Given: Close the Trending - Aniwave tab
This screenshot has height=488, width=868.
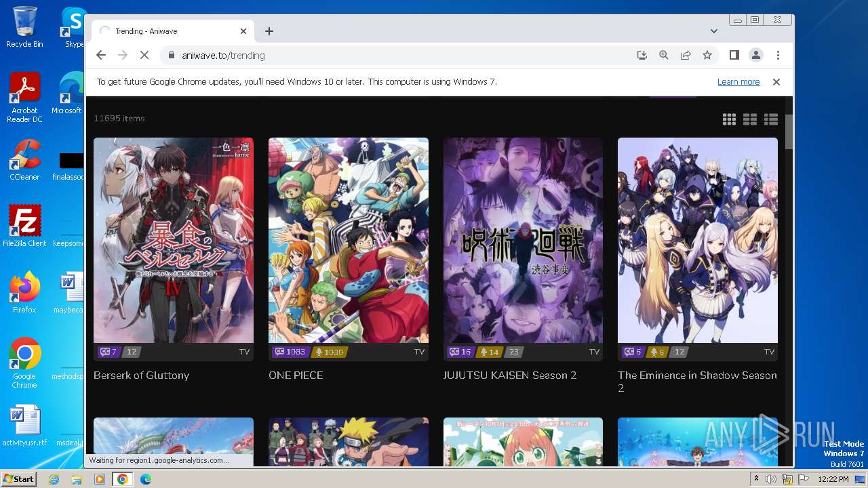Looking at the screenshot, I should coord(243,31).
